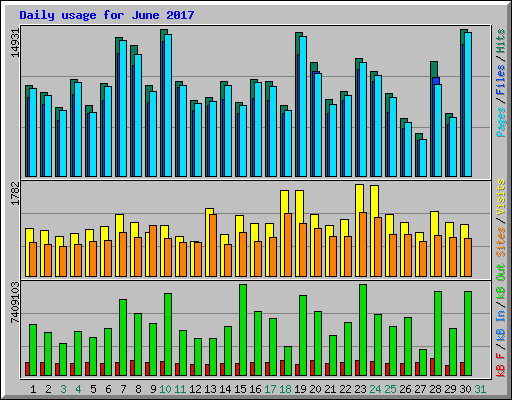Click the "Visits" legend label

tap(500, 198)
